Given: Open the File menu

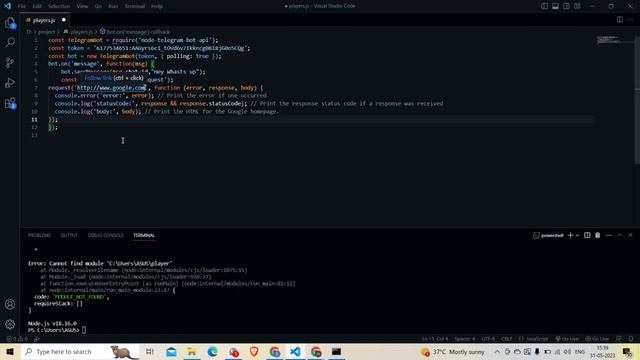Looking at the screenshot, I should pyautogui.click(x=22, y=6).
